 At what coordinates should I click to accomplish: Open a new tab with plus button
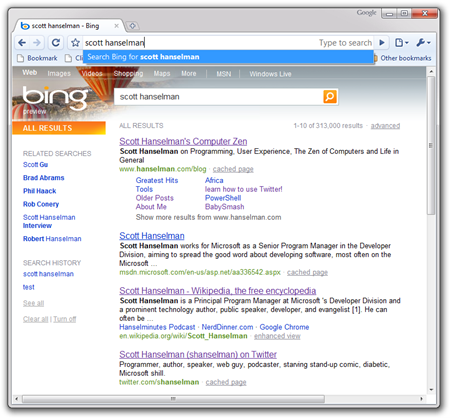pyautogui.click(x=132, y=26)
